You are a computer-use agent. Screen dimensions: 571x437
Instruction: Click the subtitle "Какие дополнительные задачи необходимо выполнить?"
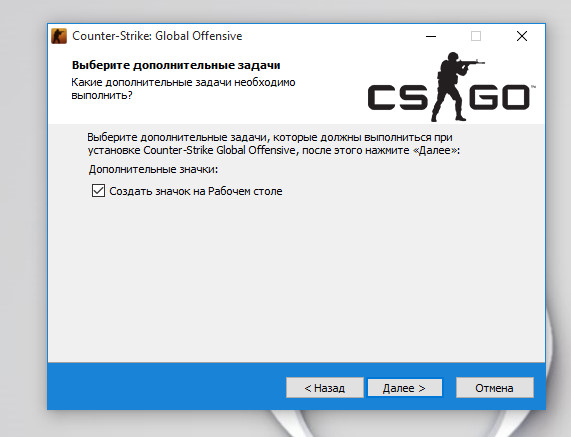(183, 88)
